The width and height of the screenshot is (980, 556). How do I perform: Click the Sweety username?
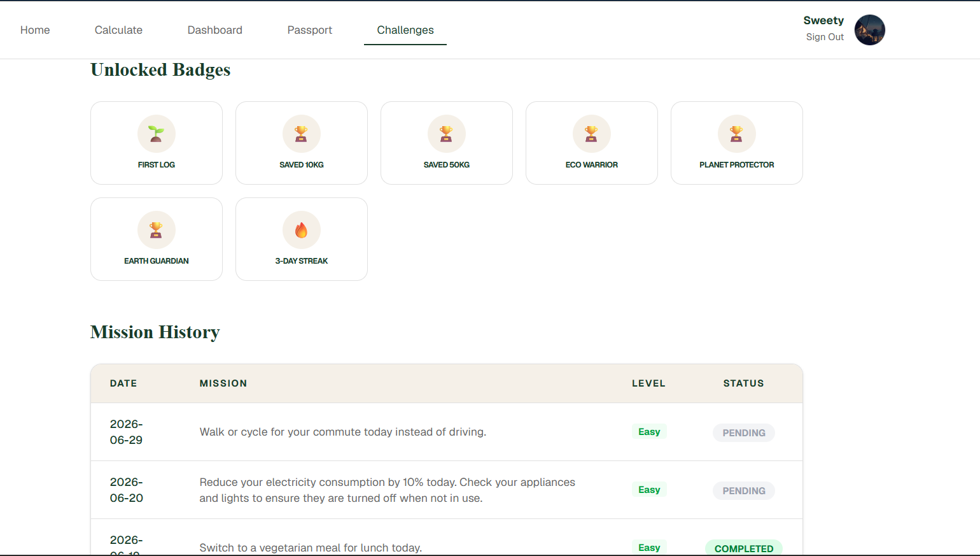click(823, 20)
